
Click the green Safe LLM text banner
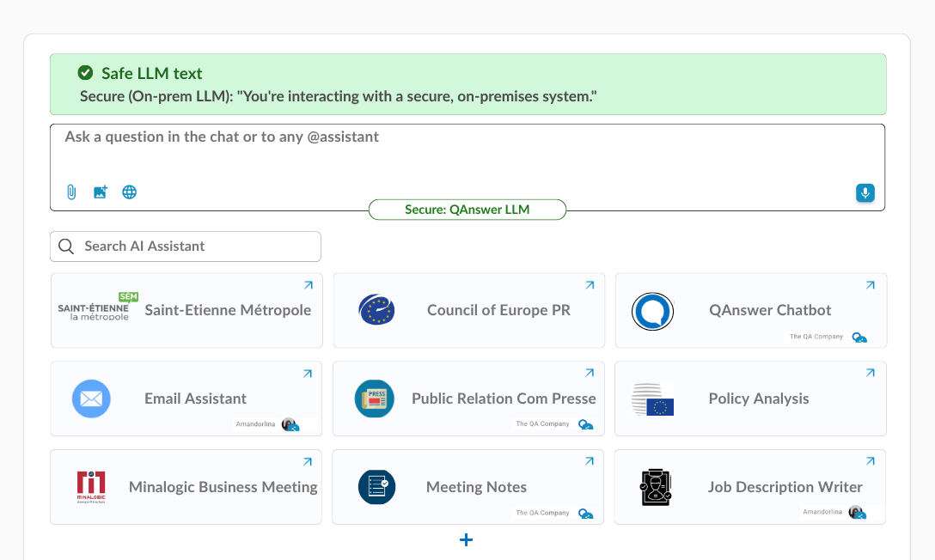[x=467, y=83]
